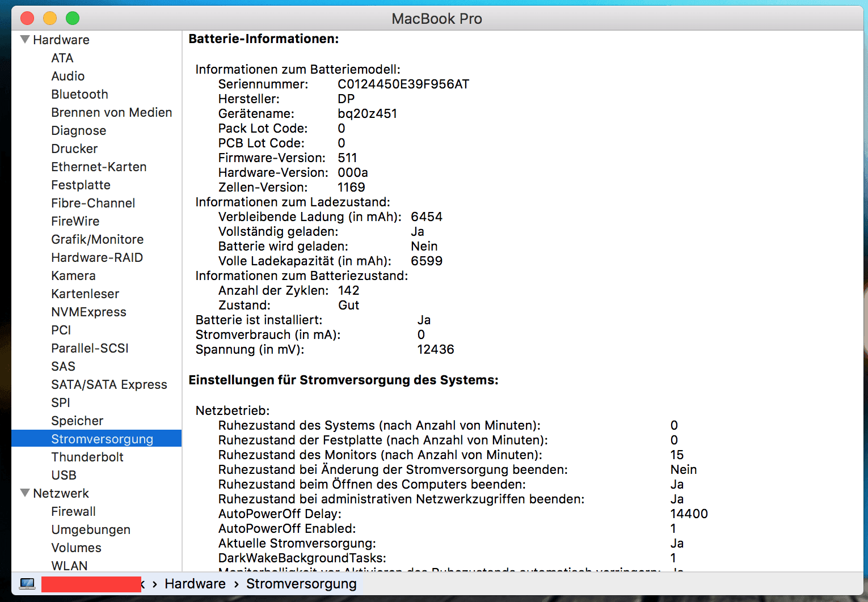868x602 pixels.
Task: Select Stromversorgung in the path bar
Action: [x=301, y=584]
